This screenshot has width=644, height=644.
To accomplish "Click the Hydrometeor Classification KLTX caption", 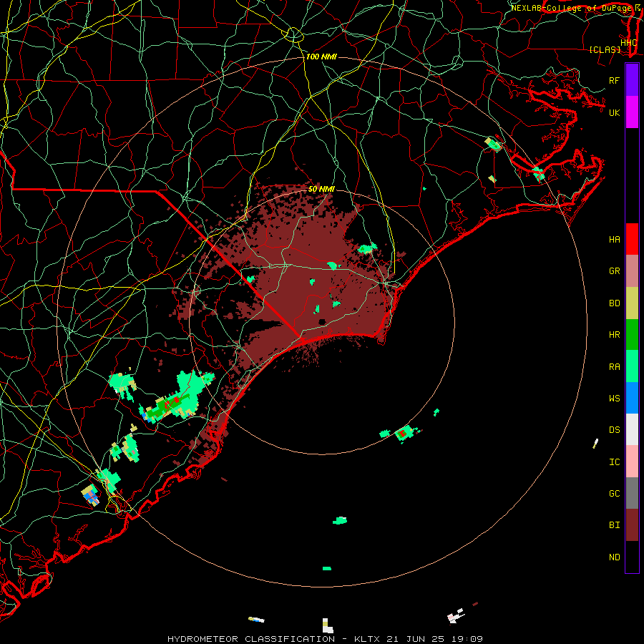I will [325, 639].
